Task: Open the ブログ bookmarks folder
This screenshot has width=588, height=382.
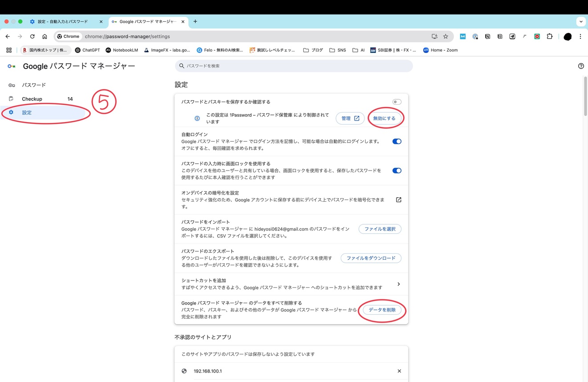Action: click(313, 50)
